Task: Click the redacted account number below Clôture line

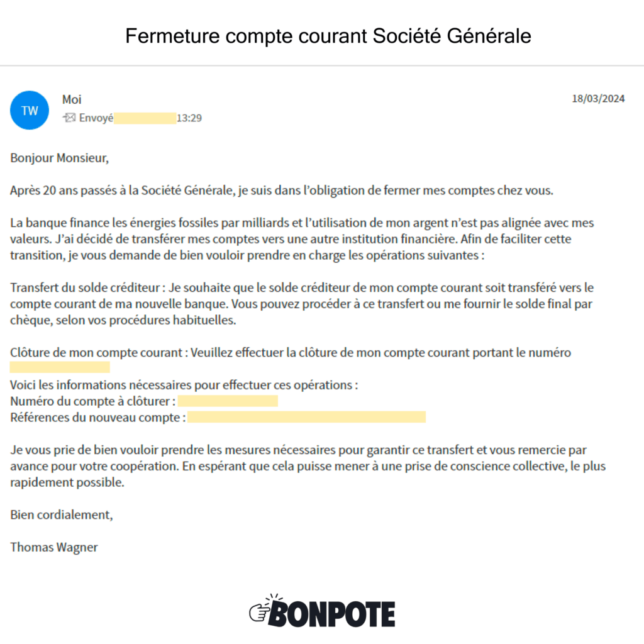Action: (x=60, y=367)
